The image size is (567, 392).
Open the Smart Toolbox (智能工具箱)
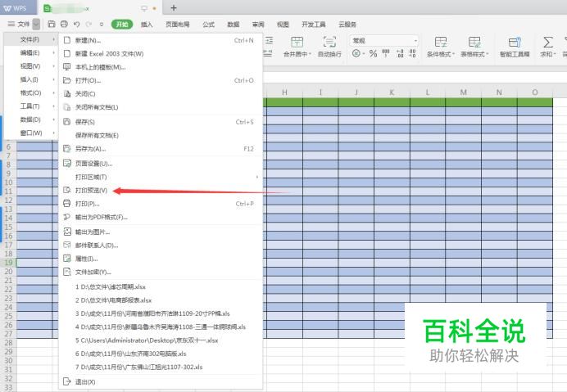click(515, 43)
